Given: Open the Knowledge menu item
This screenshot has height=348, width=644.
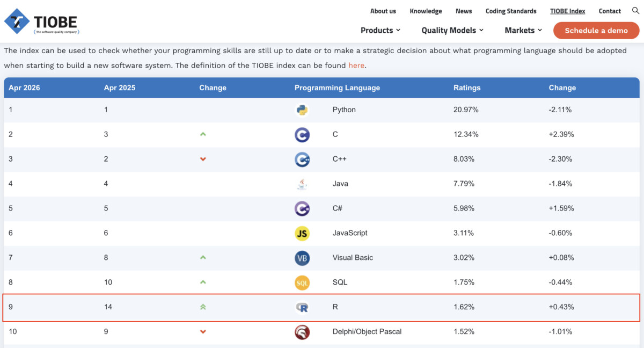Looking at the screenshot, I should tap(426, 11).
